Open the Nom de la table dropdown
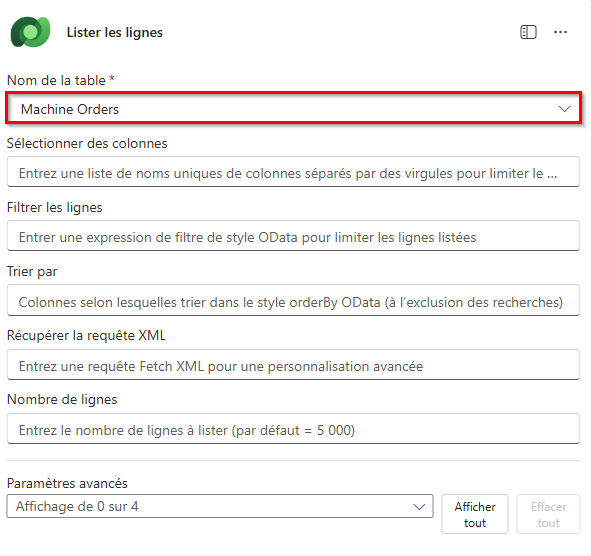This screenshot has width=591, height=556. tap(293, 109)
